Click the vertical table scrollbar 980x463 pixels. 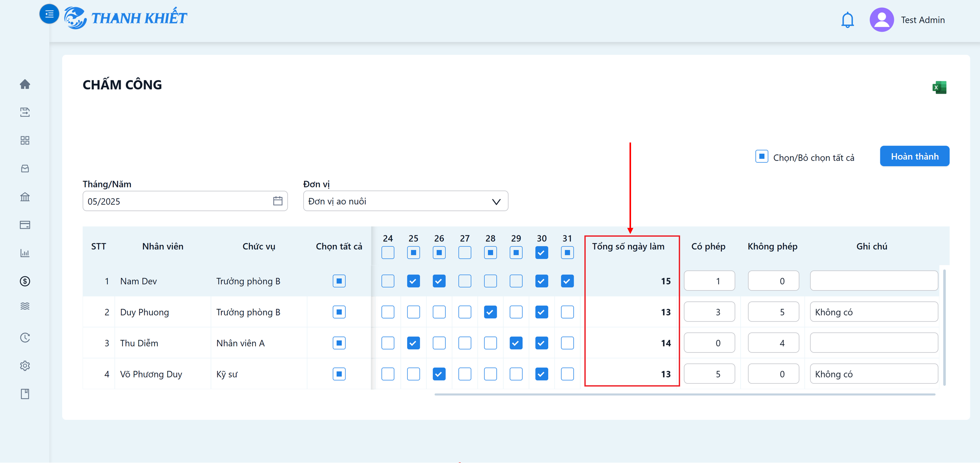[944, 327]
